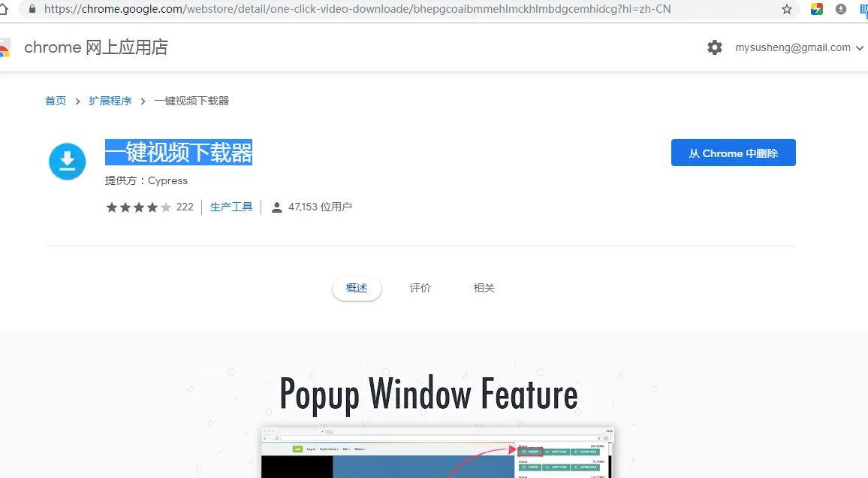This screenshot has width=868, height=478.
Task: Click the address bar URL
Action: pyautogui.click(x=357, y=9)
